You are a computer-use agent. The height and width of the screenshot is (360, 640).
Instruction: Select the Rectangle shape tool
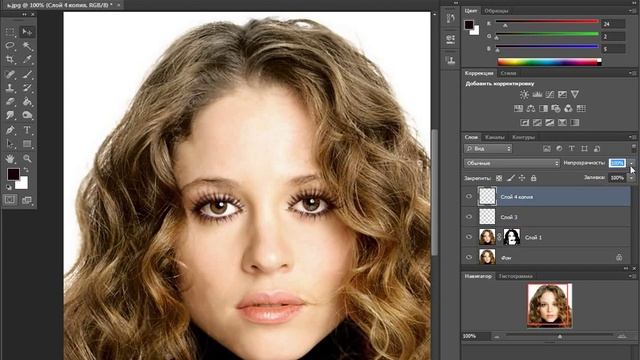click(27, 144)
